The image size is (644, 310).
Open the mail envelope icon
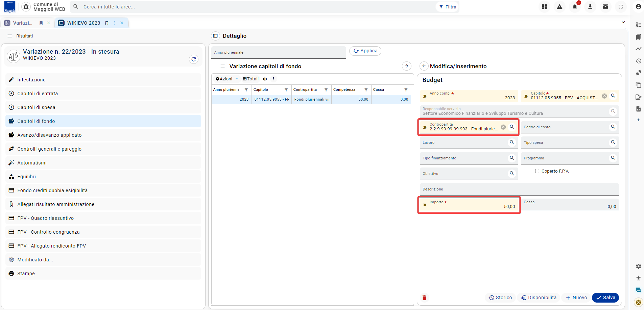coord(605,7)
